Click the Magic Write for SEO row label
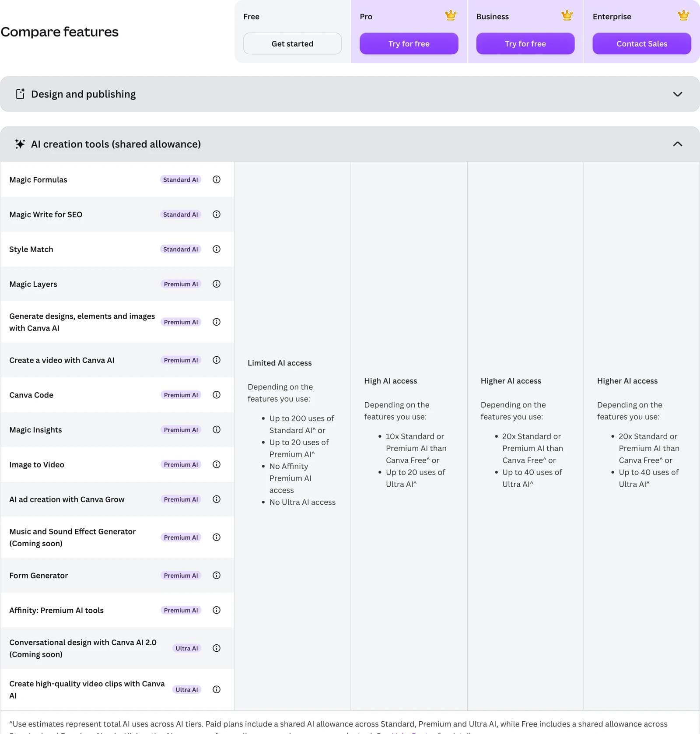 pyautogui.click(x=45, y=214)
